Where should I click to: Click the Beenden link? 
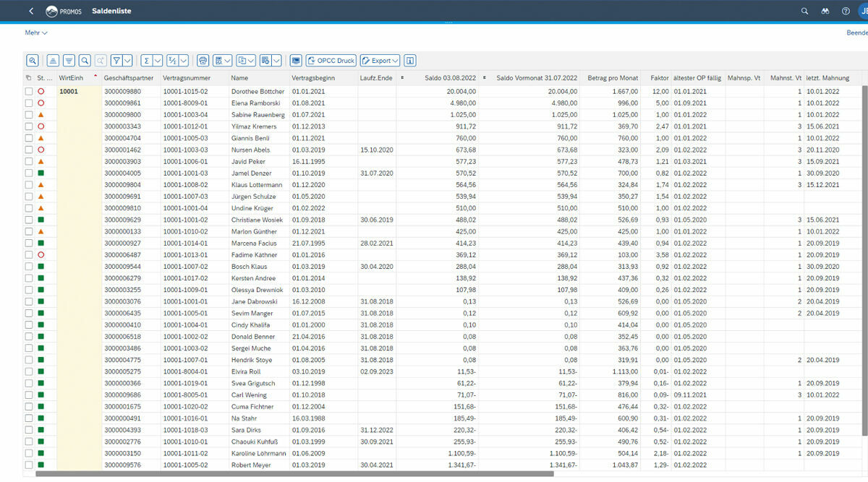pyautogui.click(x=856, y=33)
